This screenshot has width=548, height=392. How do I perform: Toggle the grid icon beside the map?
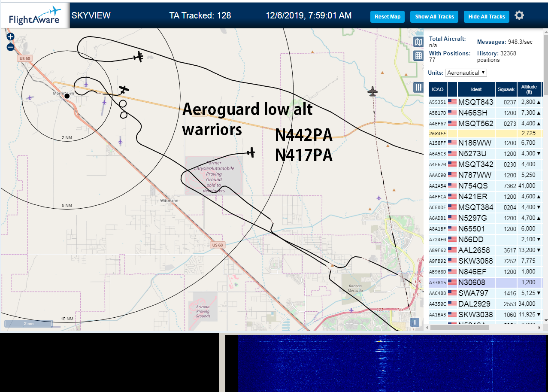[419, 55]
